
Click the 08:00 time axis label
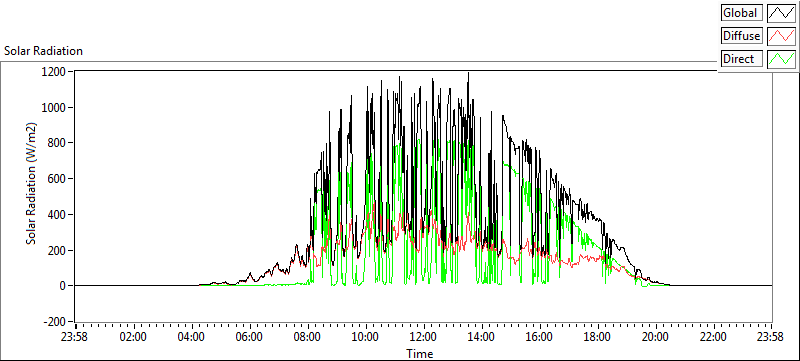click(x=308, y=338)
